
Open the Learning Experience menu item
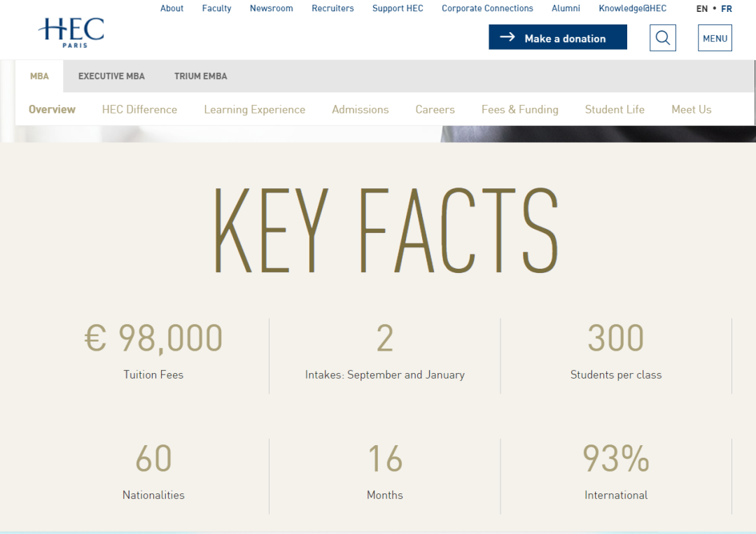click(255, 109)
